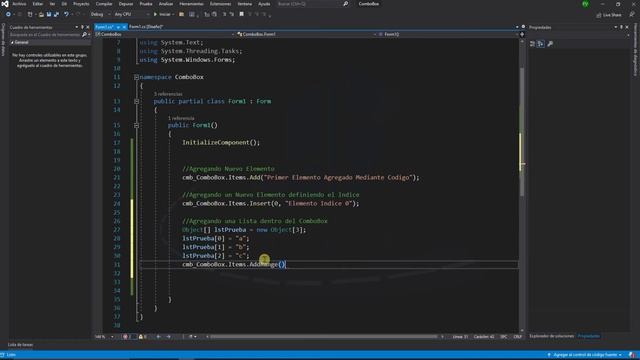Click the warning count indicator icon
This screenshot has height=360, width=640.
click(141, 337)
